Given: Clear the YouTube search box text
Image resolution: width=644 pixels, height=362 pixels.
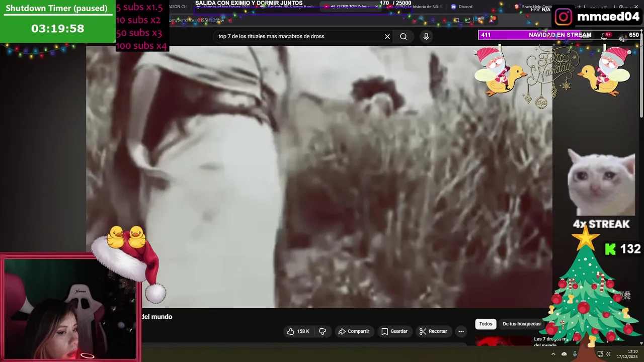Looking at the screenshot, I should click(x=387, y=36).
